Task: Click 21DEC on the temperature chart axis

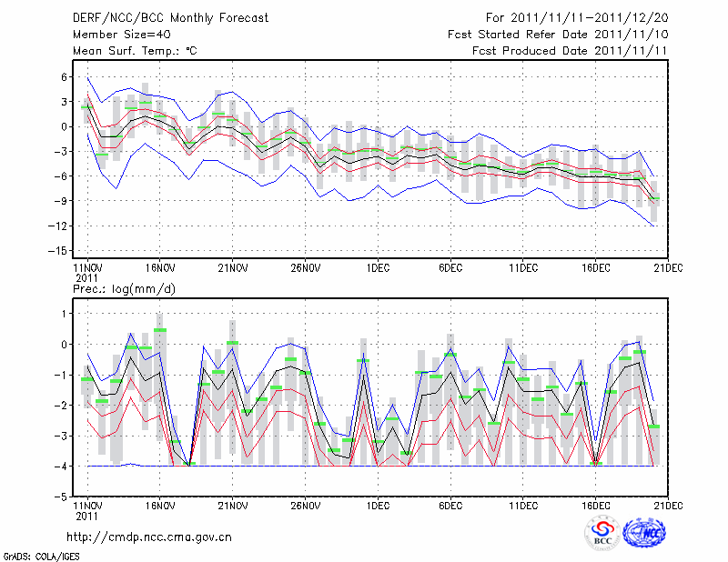Action: pos(669,267)
